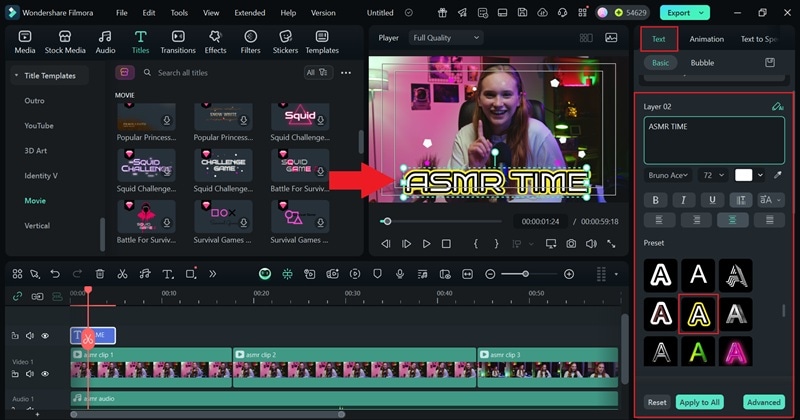The width and height of the screenshot is (800, 420).
Task: Open the All titles filter dropdown
Action: coord(317,72)
